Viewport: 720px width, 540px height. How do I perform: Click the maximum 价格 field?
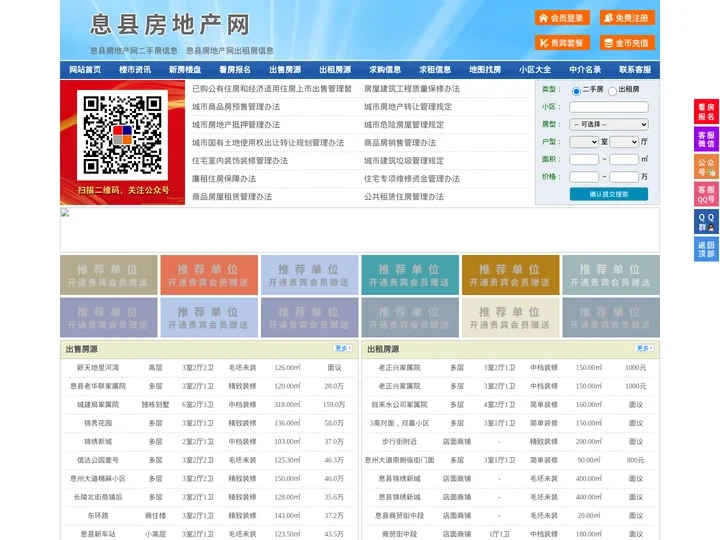tap(624, 177)
